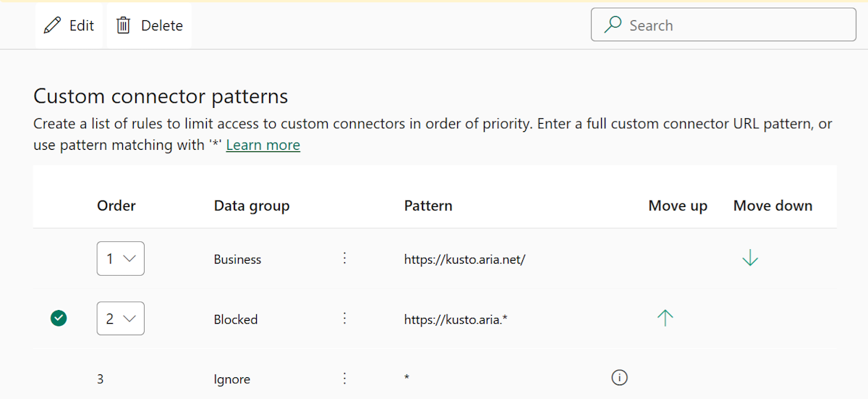Move the Blocked rule up with arrow
Viewport: 868px width, 399px height.
coord(665,318)
